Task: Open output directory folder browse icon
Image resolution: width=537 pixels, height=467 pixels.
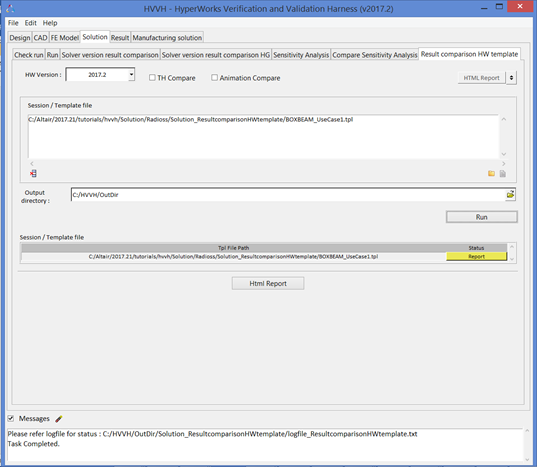Action: click(510, 195)
